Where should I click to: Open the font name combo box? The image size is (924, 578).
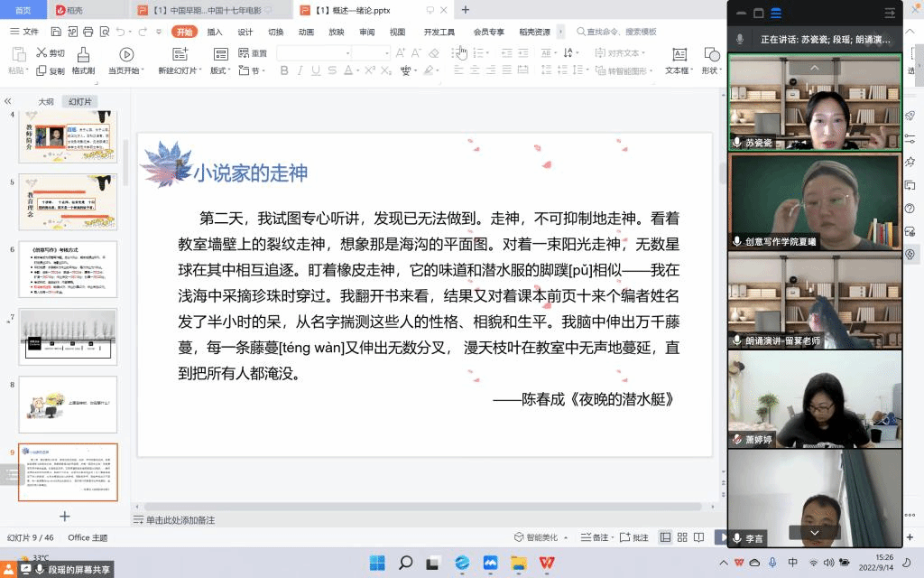[313, 53]
